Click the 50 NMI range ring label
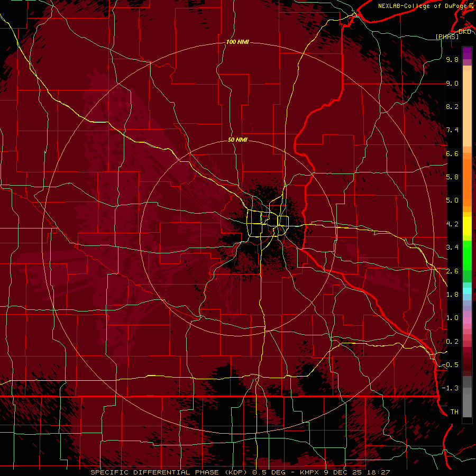 237,140
